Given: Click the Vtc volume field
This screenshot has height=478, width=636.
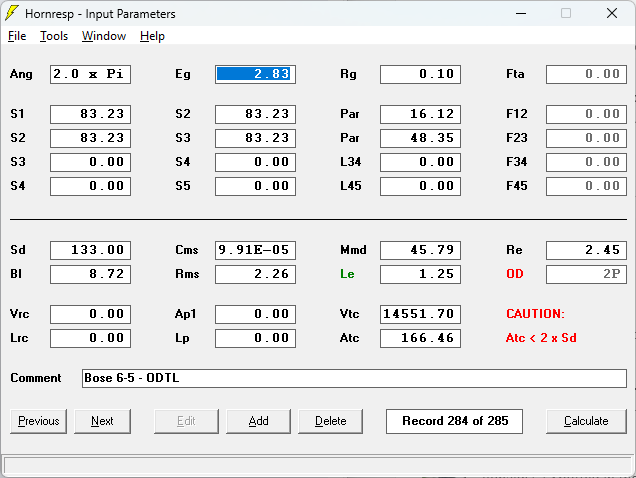Looking at the screenshot, I should (x=420, y=314).
